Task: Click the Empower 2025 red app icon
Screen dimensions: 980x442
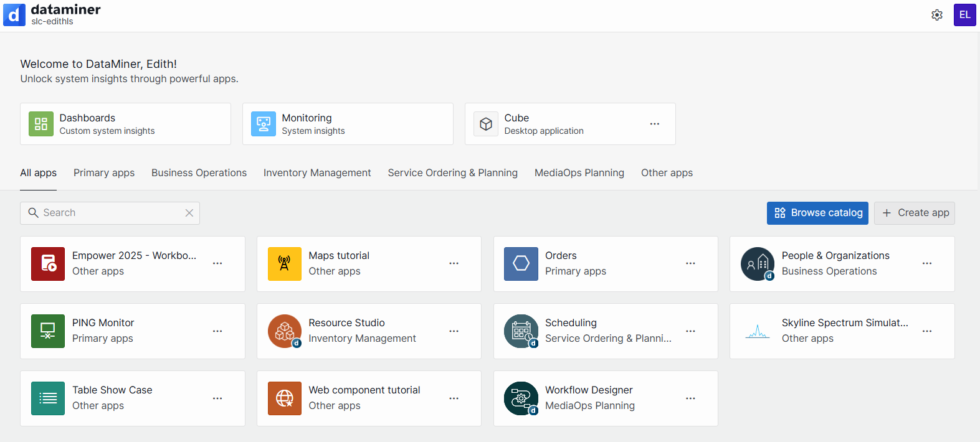Action: [48, 264]
